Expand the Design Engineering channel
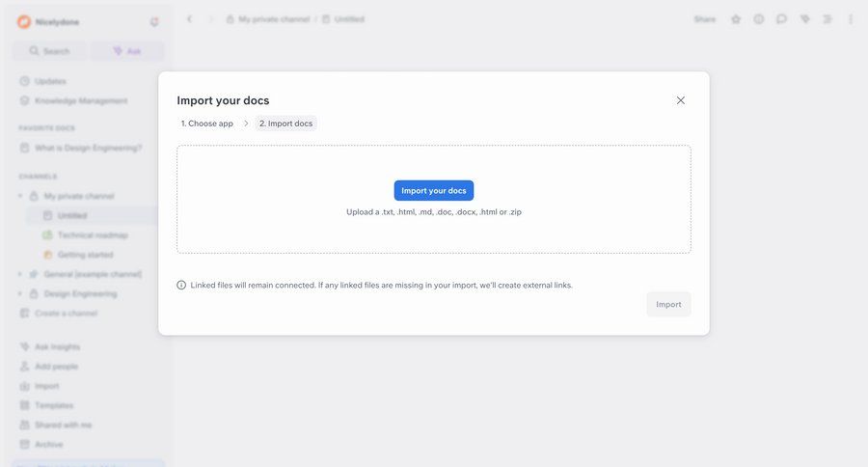This screenshot has height=467, width=868. click(20, 293)
